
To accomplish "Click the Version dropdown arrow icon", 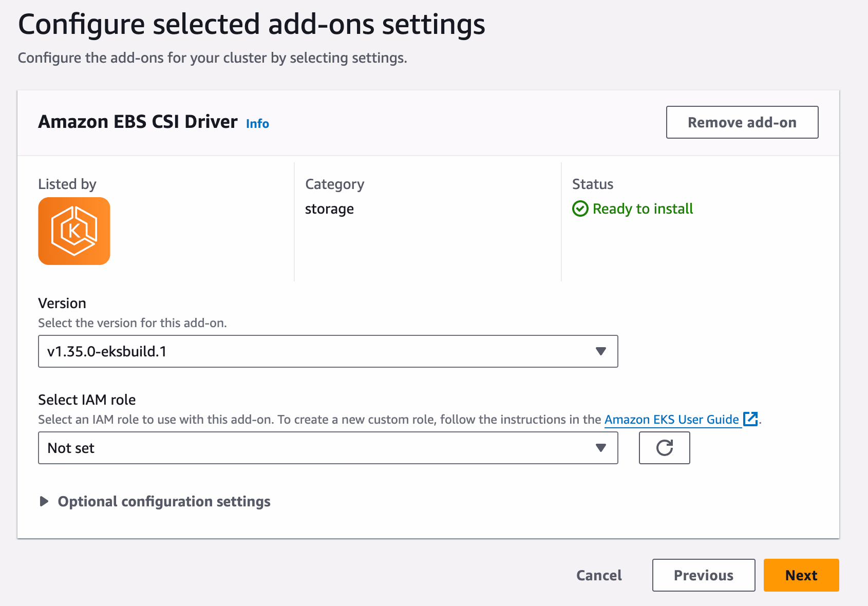I will click(600, 351).
